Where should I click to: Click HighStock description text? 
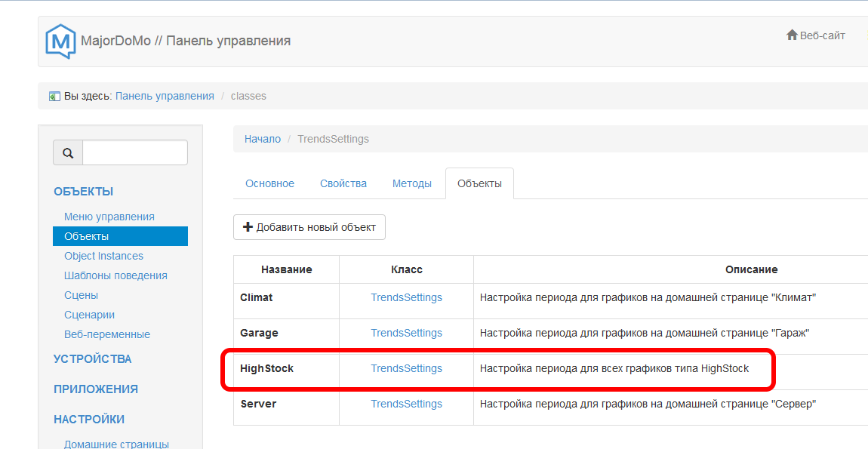click(614, 368)
